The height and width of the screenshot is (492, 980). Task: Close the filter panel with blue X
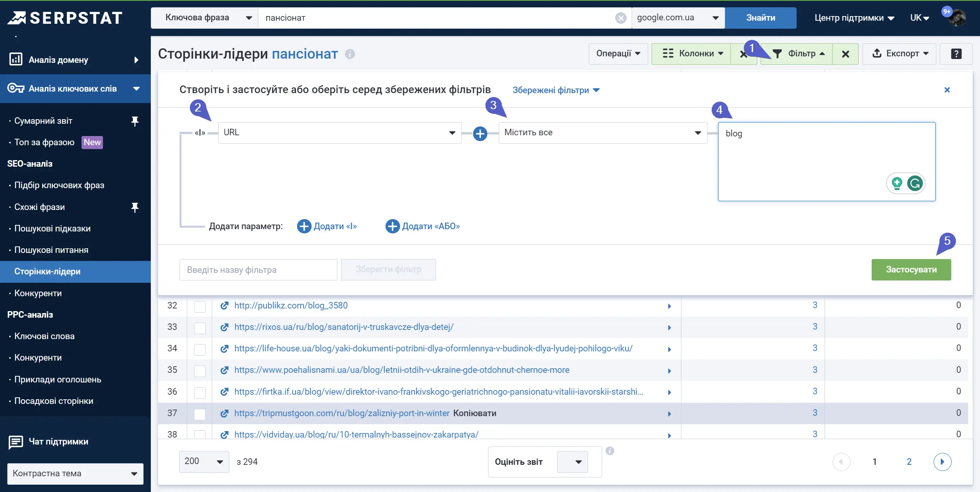click(x=947, y=90)
